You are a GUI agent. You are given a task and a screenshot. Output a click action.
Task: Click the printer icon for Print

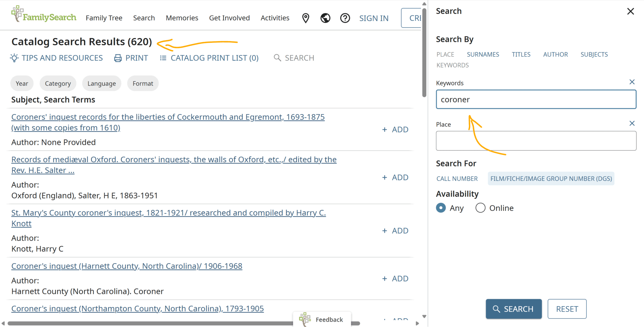118,58
